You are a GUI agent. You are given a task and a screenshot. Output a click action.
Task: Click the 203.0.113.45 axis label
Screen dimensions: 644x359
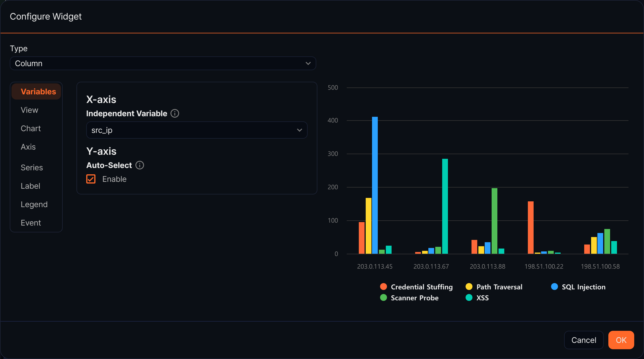pyautogui.click(x=375, y=266)
